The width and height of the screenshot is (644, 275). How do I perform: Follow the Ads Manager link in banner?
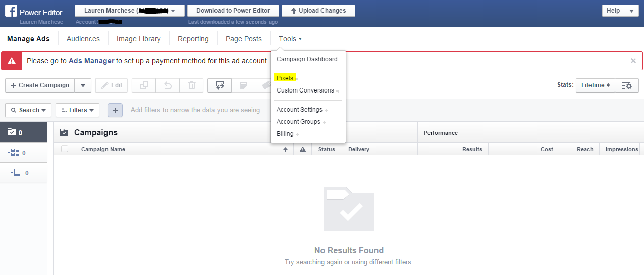point(91,61)
